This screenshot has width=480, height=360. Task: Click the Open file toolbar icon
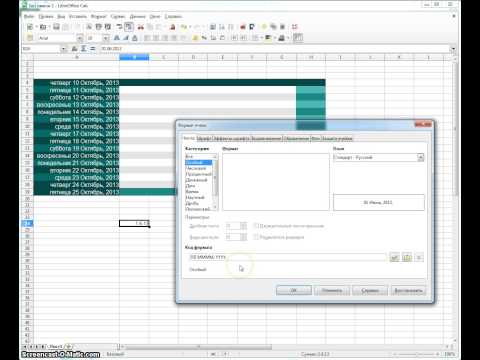tap(43, 27)
